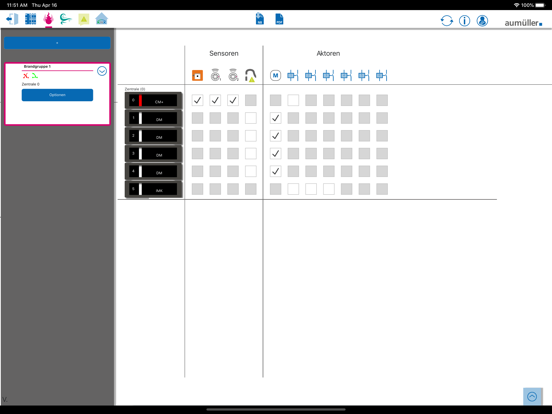The width and height of the screenshot is (552, 414).
Task: Click the first blue actuator drive icon
Action: point(293,75)
